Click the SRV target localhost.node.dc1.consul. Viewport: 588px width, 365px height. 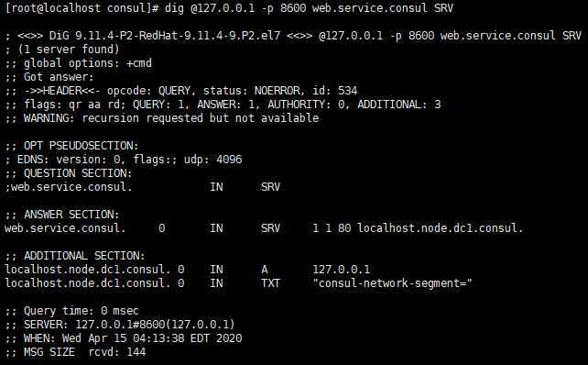coord(440,228)
